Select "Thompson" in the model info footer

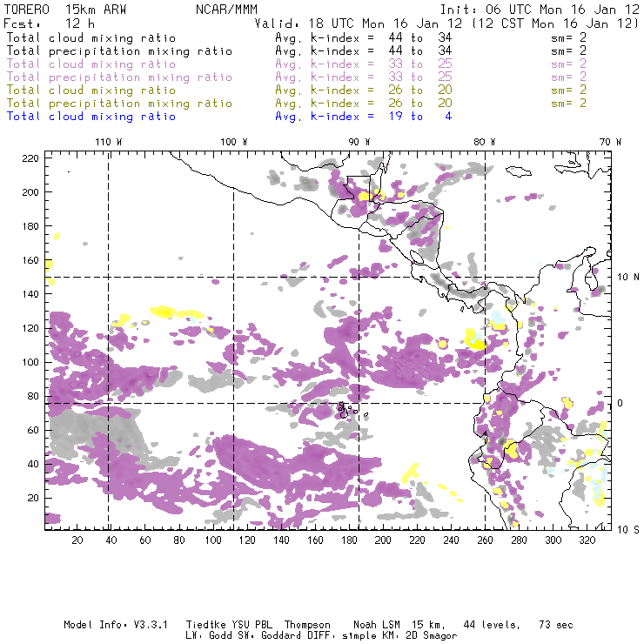click(307, 625)
